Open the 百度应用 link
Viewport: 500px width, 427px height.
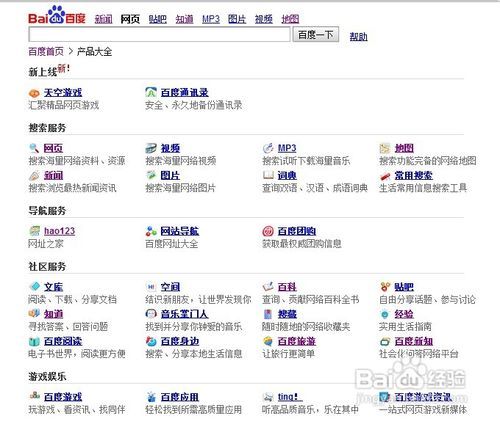[180, 397]
